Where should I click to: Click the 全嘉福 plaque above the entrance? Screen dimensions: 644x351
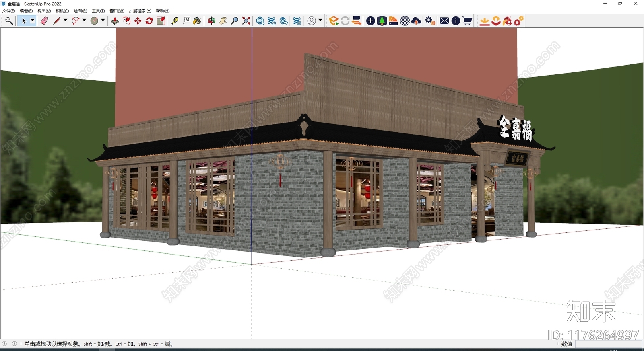point(518,158)
